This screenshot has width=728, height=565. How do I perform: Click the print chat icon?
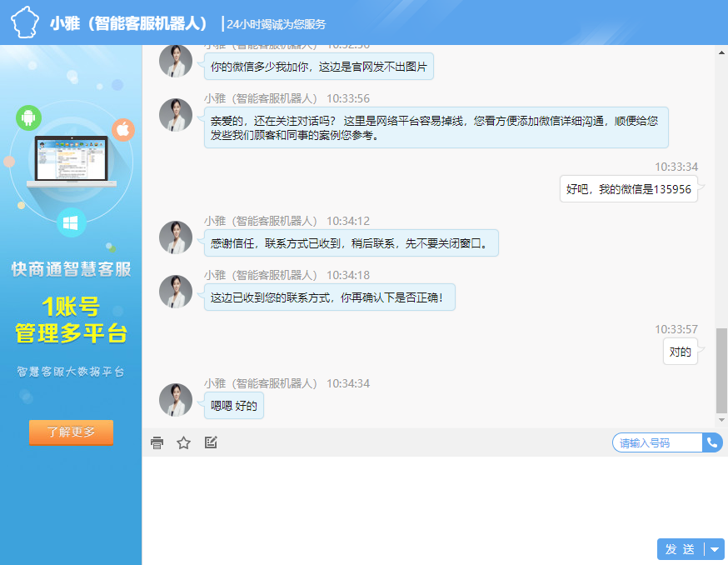coord(157,442)
